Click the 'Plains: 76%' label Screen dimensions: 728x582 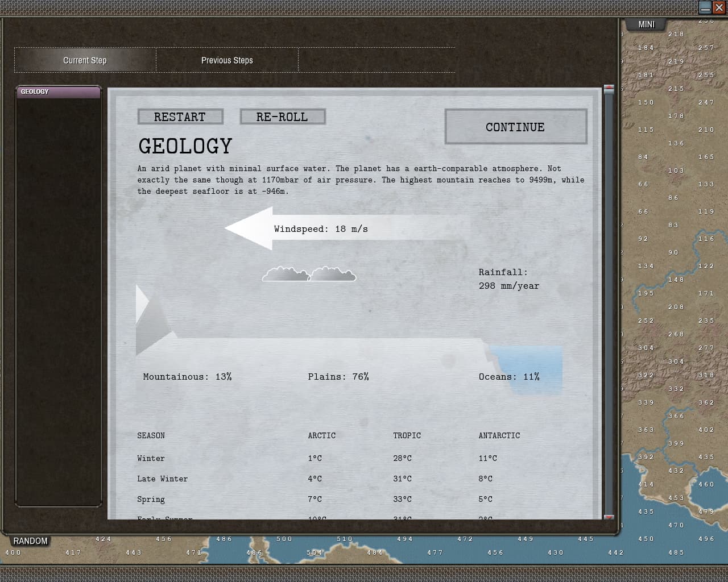(338, 377)
